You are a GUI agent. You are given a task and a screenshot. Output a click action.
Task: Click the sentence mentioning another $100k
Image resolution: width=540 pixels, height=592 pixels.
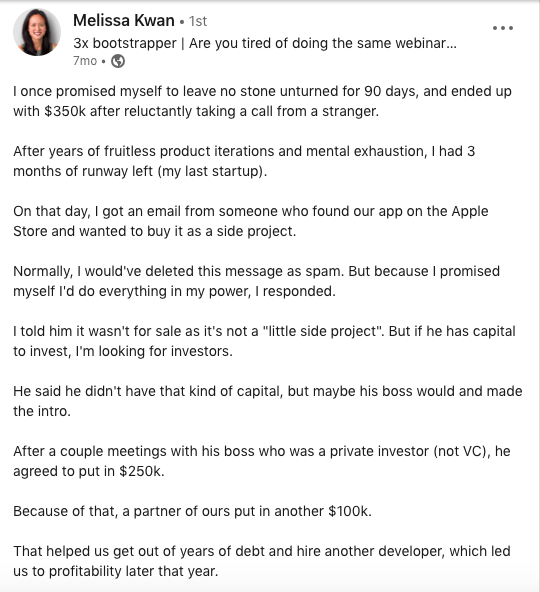(193, 511)
